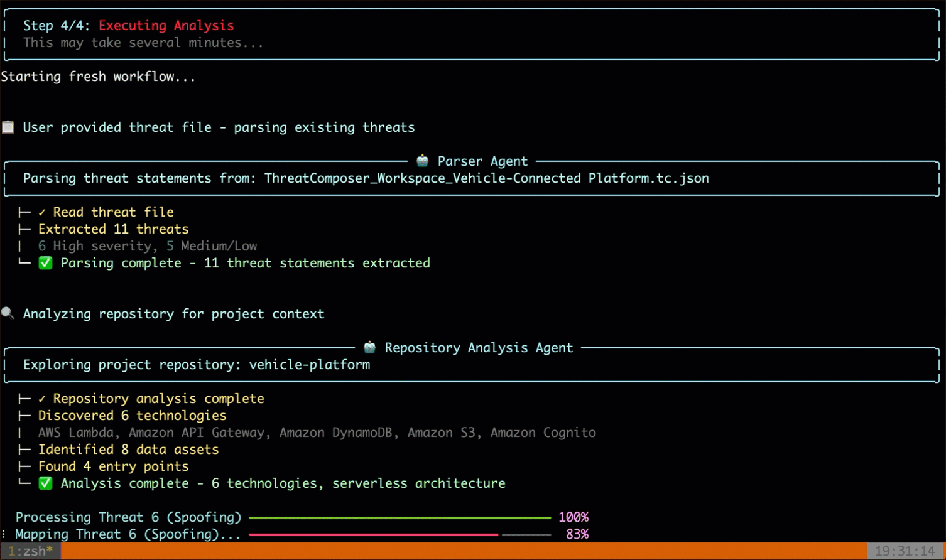
Task: Click the robot icon next to Parser Agent
Action: [x=423, y=161]
